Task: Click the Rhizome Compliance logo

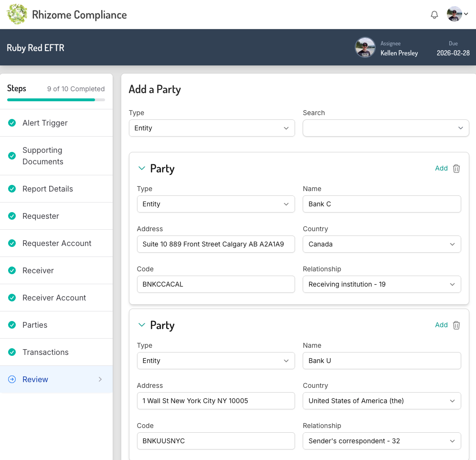Action: 17,14
